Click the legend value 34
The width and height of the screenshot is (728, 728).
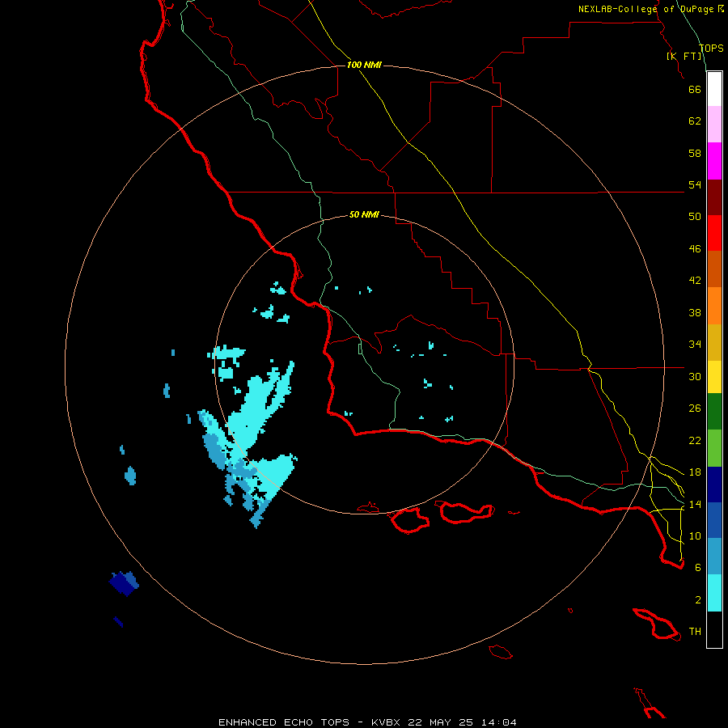click(x=695, y=345)
